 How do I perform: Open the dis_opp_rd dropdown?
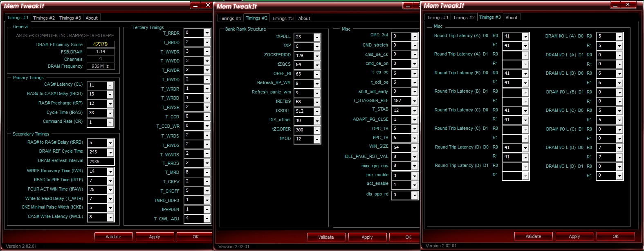click(415, 195)
